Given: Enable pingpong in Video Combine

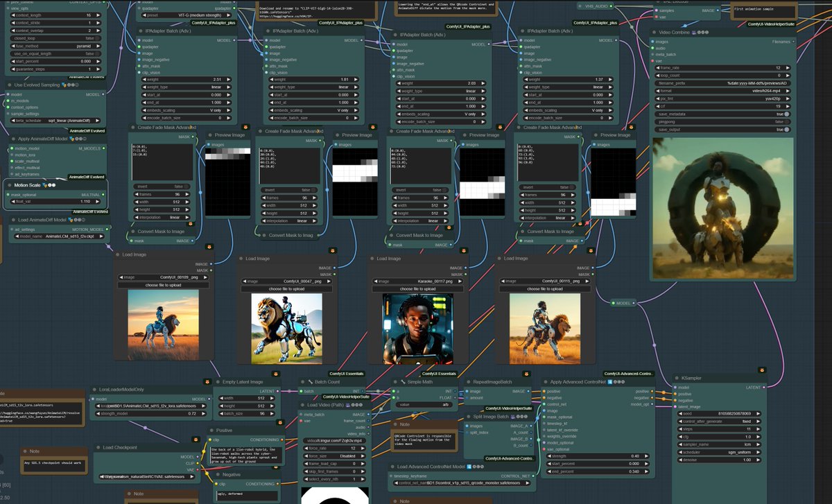Looking at the screenshot, I should click(722, 121).
